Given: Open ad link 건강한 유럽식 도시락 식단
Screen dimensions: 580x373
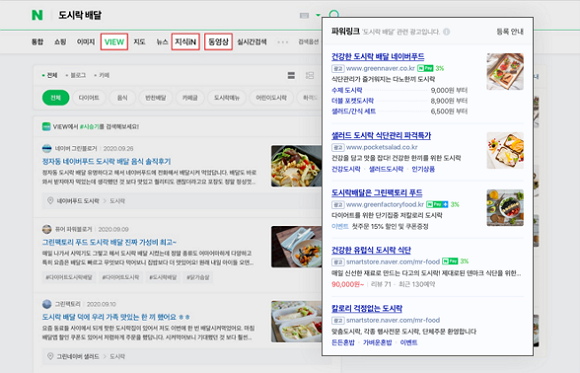Looking at the screenshot, I should [x=371, y=250].
